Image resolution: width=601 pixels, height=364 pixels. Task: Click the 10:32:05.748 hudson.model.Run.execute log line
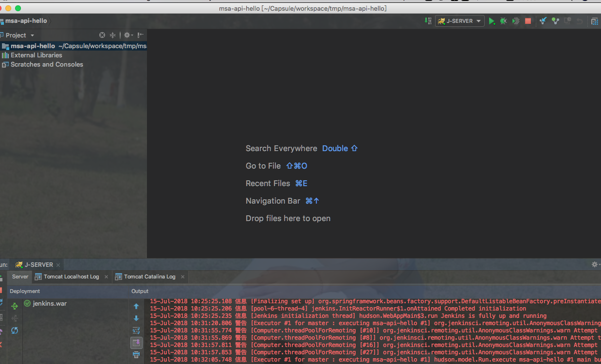(x=375, y=360)
